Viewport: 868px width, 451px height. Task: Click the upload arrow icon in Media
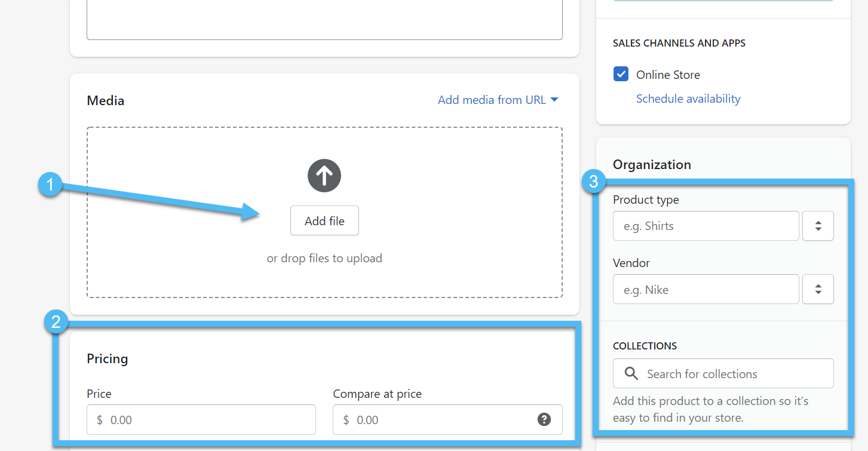tap(324, 176)
